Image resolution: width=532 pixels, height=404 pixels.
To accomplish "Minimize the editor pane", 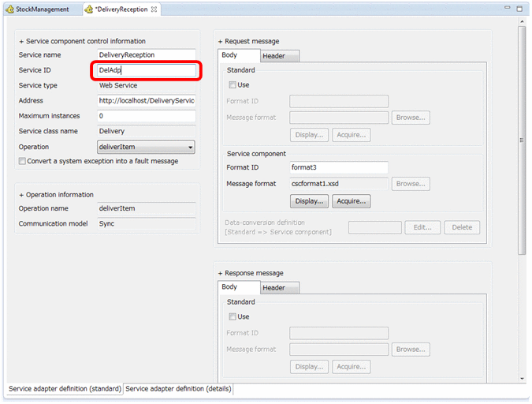I will [508, 9].
